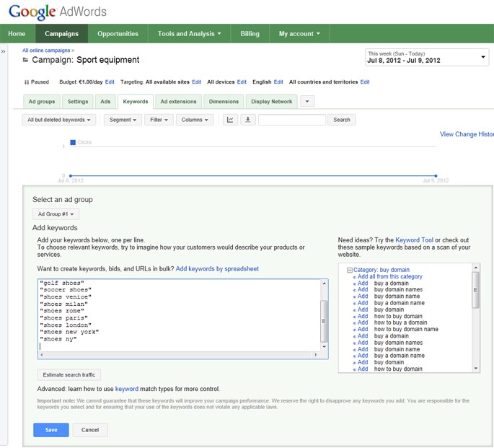Switch to the Ad groups tab
The width and height of the screenshot is (494, 448).
click(42, 102)
